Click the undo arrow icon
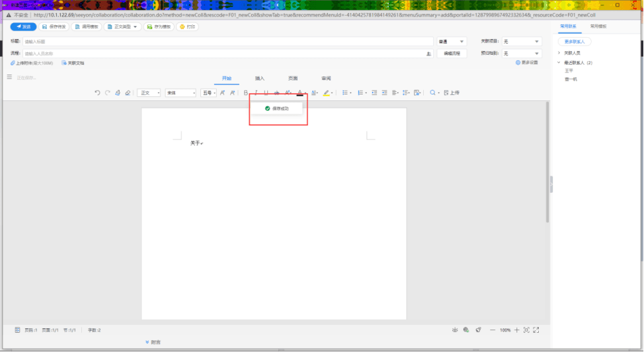Image resolution: width=644 pixels, height=352 pixels. 97,92
